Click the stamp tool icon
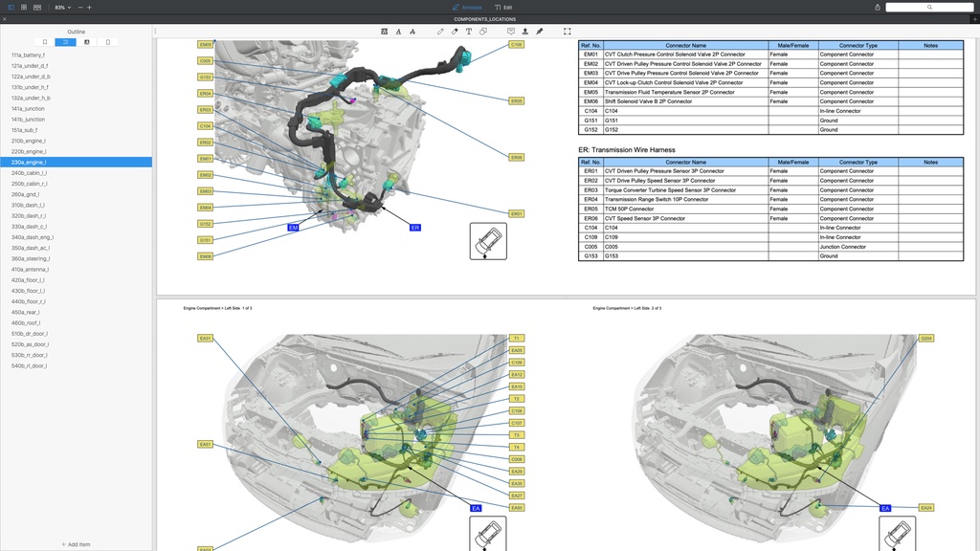This screenshot has height=551, width=980. [525, 32]
